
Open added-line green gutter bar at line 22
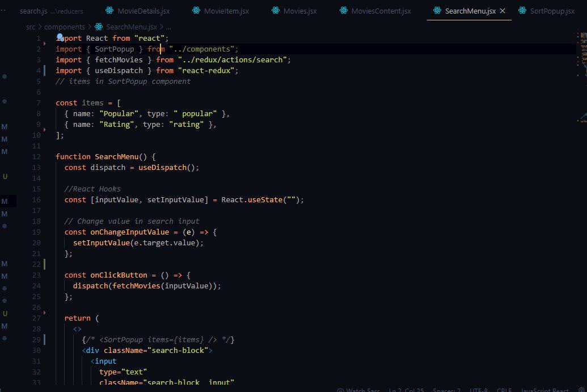pos(45,264)
